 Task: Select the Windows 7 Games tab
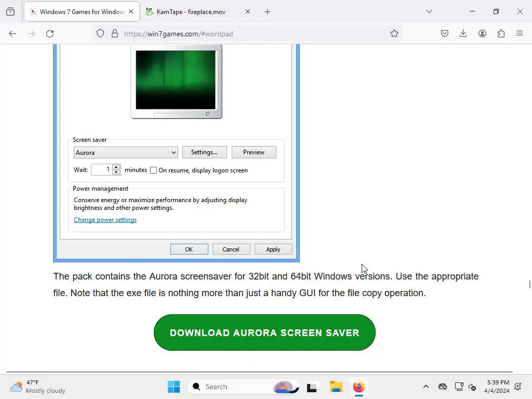tap(82, 12)
